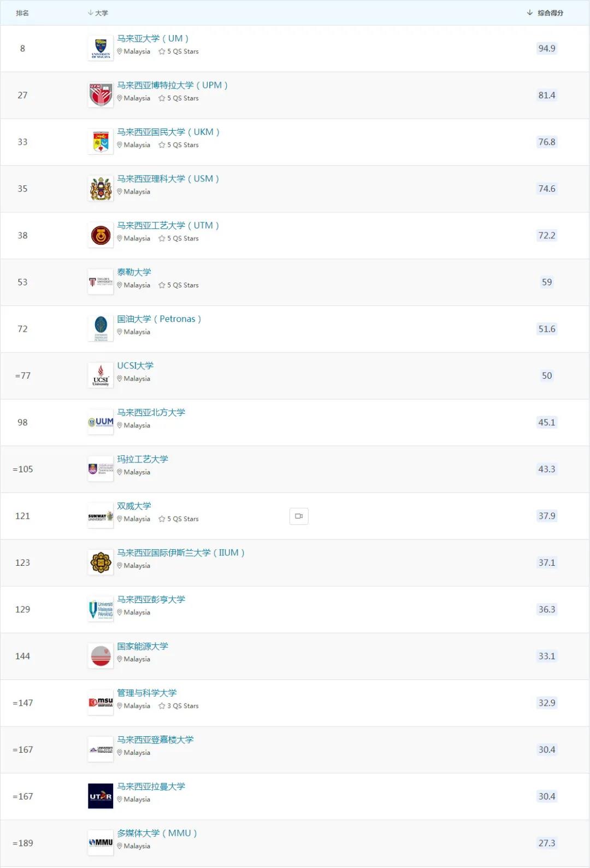Click the UCSI University logo
The height and width of the screenshot is (868, 590).
[x=101, y=376]
